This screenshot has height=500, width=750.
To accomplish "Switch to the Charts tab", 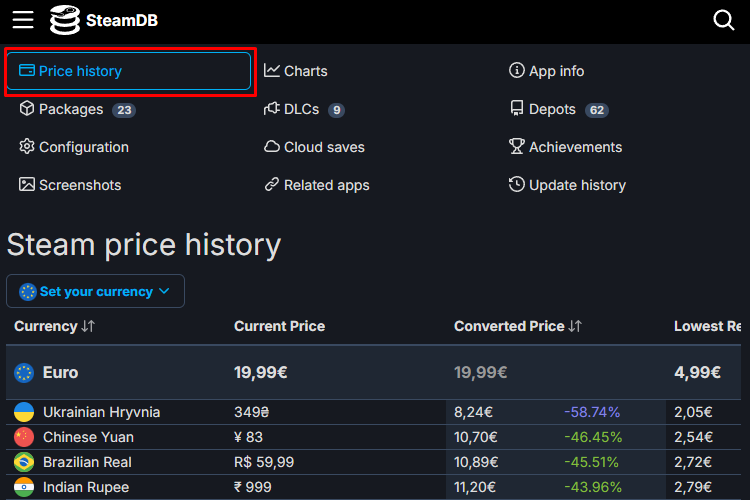I will (x=296, y=71).
